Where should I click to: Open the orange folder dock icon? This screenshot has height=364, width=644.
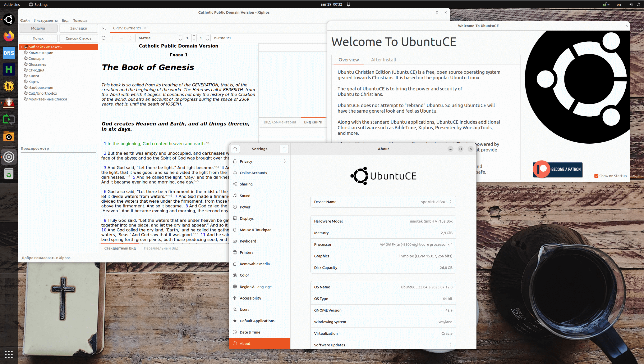pyautogui.click(x=9, y=137)
